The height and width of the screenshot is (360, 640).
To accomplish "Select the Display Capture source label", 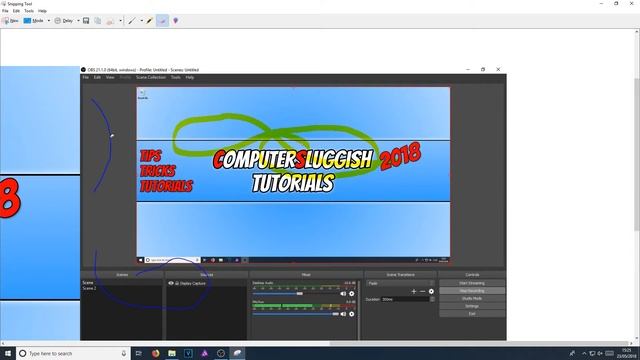I will pos(193,283).
